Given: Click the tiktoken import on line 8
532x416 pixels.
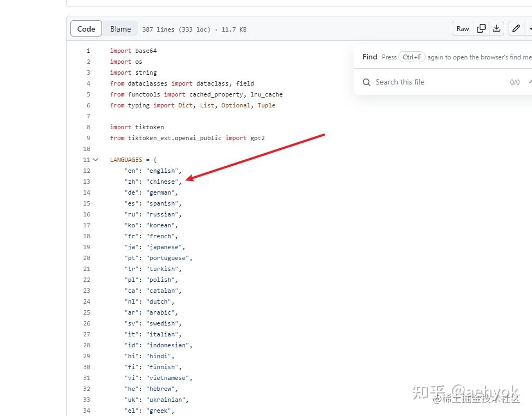Looking at the screenshot, I should [x=150, y=127].
